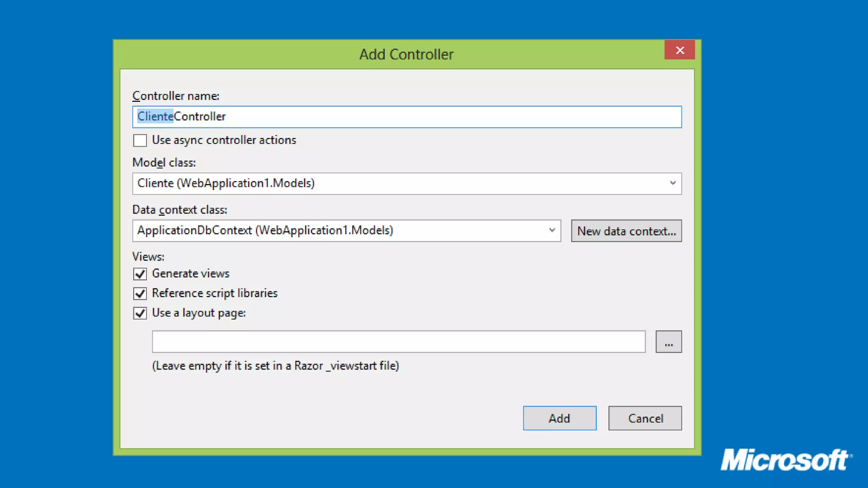Expand the Model class dropdown arrow
This screenshot has height=488, width=868.
tap(673, 183)
